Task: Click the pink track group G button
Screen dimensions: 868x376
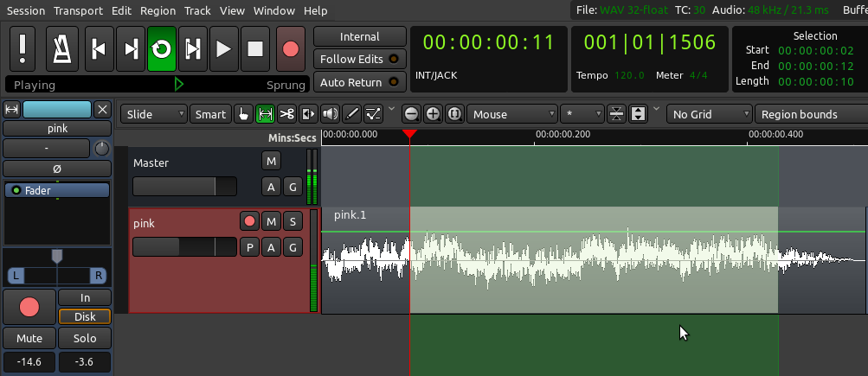Action: pyautogui.click(x=293, y=247)
